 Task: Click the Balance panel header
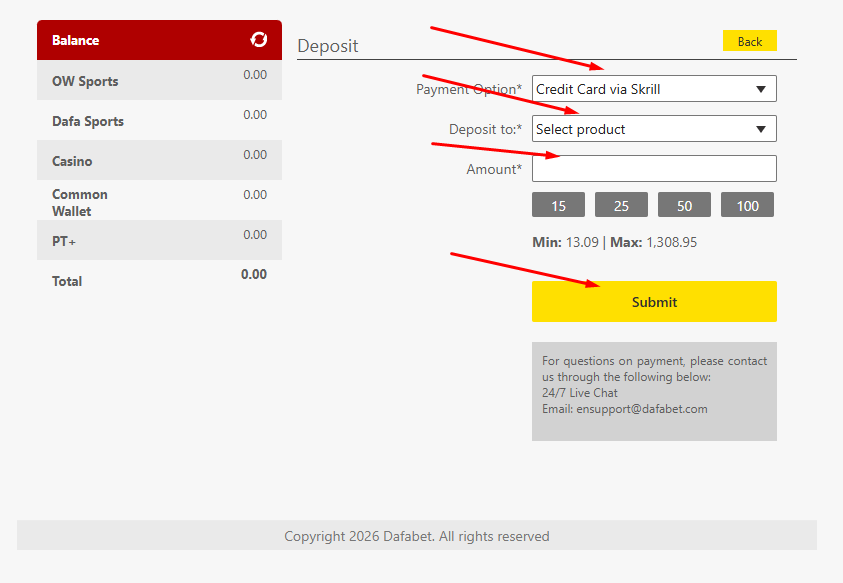click(159, 40)
